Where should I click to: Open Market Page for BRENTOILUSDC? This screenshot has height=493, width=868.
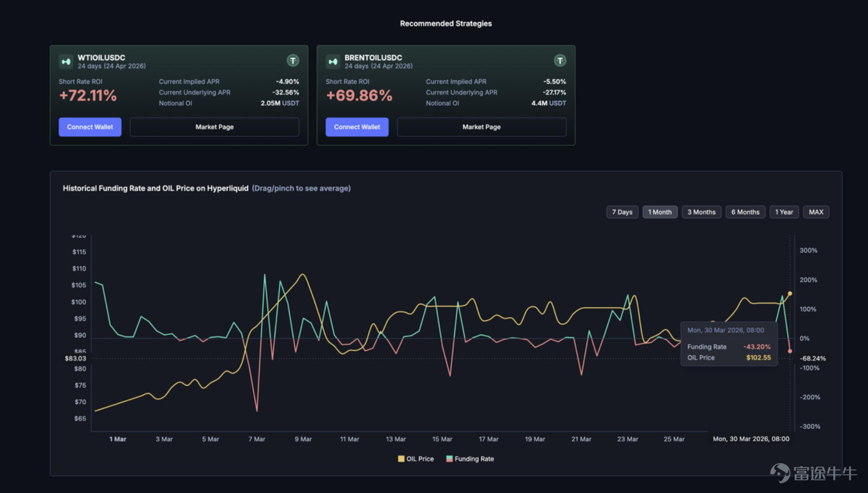481,127
